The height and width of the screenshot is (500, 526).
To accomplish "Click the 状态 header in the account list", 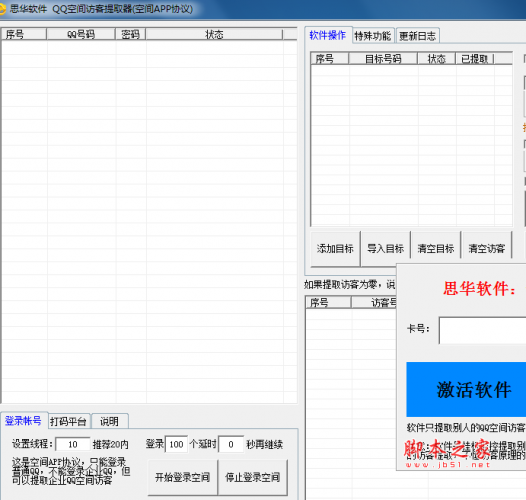I will (x=214, y=34).
